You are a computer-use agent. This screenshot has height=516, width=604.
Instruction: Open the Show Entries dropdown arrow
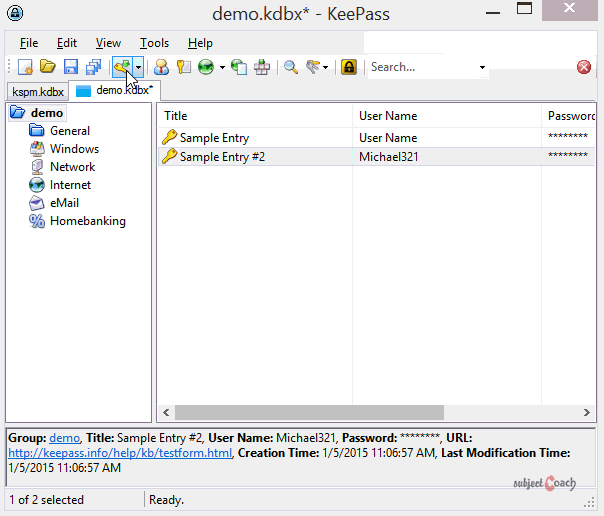pyautogui.click(x=325, y=67)
